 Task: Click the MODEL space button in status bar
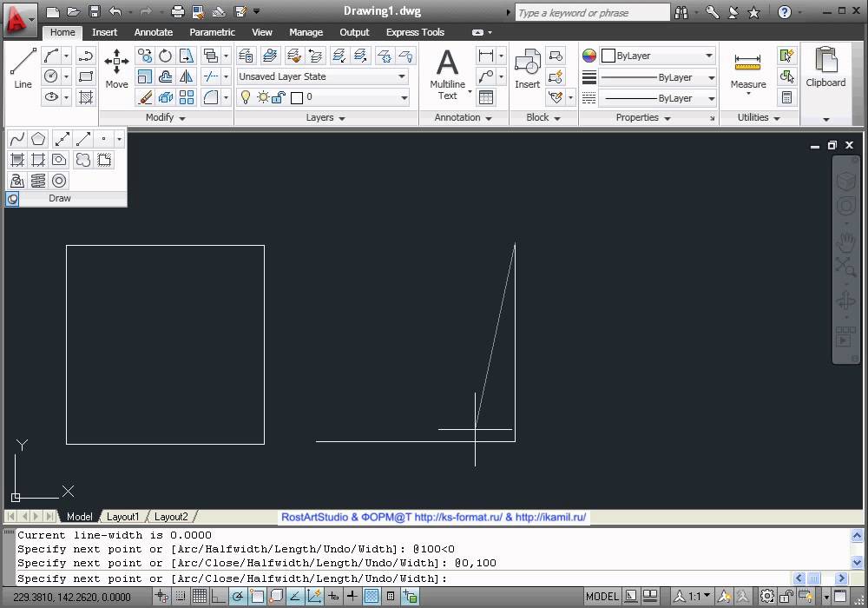tap(602, 597)
